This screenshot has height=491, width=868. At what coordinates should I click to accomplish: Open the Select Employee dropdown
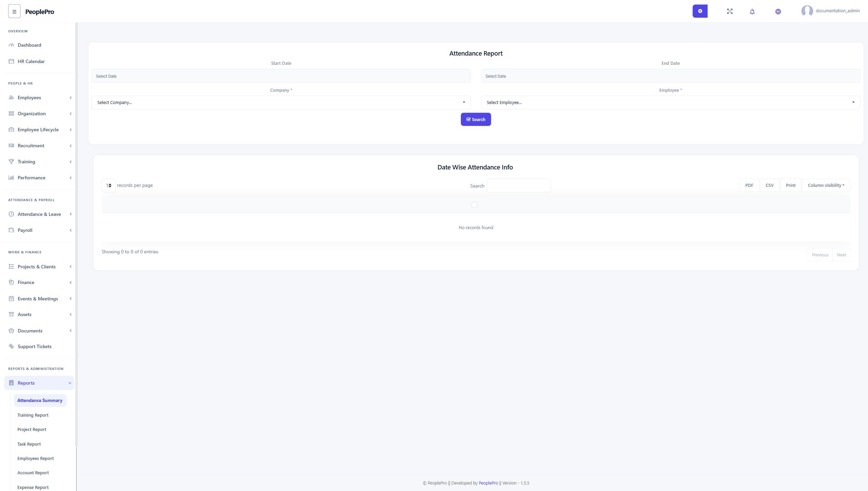(670, 102)
